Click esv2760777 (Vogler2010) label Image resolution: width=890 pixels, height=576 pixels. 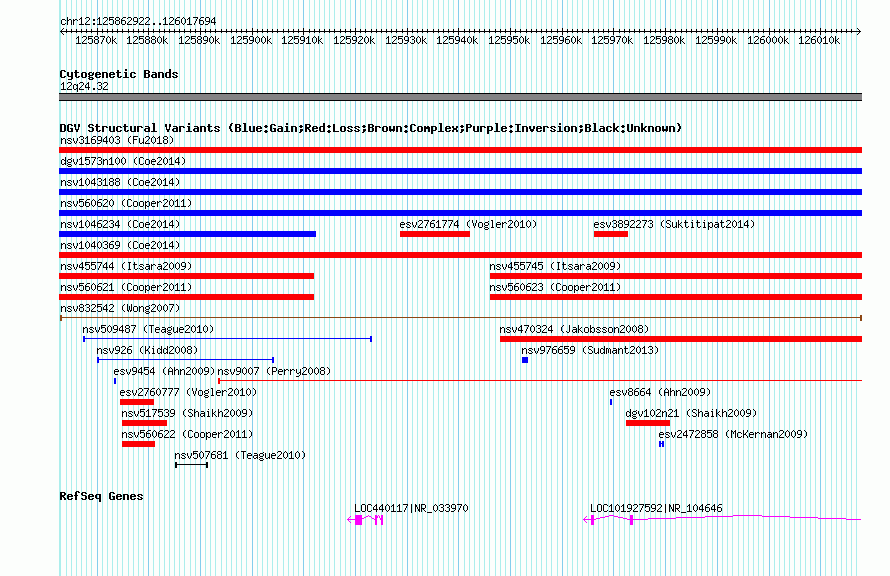pyautogui.click(x=188, y=392)
